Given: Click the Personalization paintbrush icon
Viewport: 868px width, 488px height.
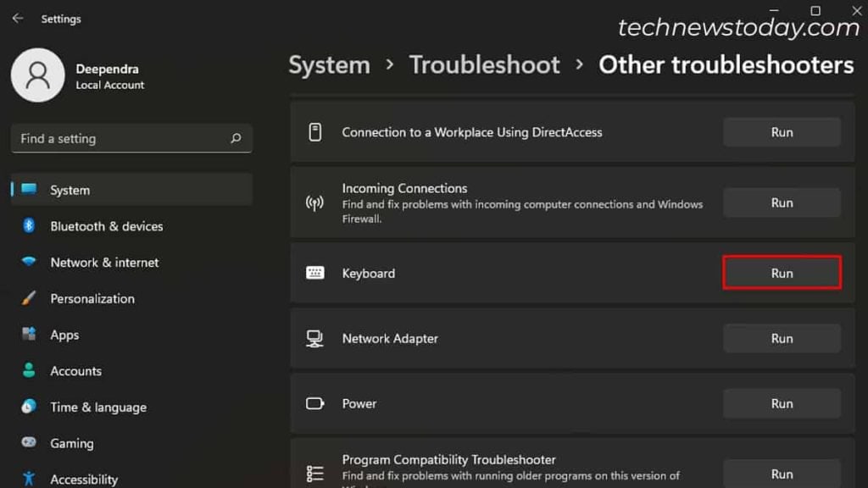Looking at the screenshot, I should 29,298.
